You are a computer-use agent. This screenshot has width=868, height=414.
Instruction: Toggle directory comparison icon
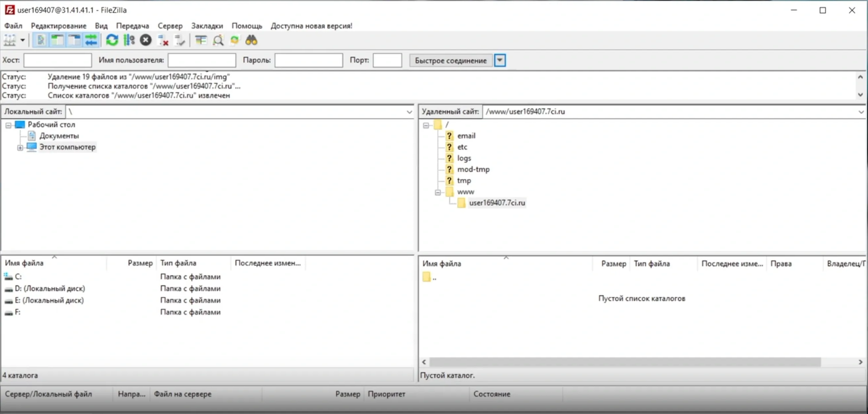click(218, 40)
